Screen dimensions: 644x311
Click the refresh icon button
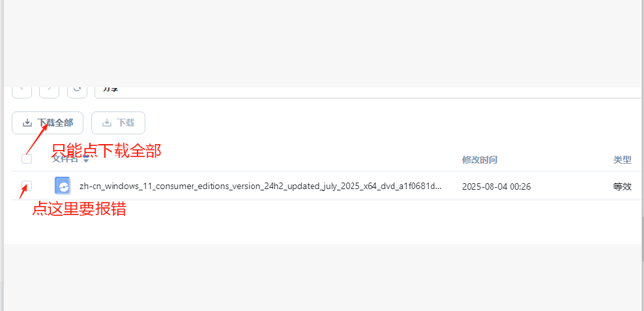point(77,92)
